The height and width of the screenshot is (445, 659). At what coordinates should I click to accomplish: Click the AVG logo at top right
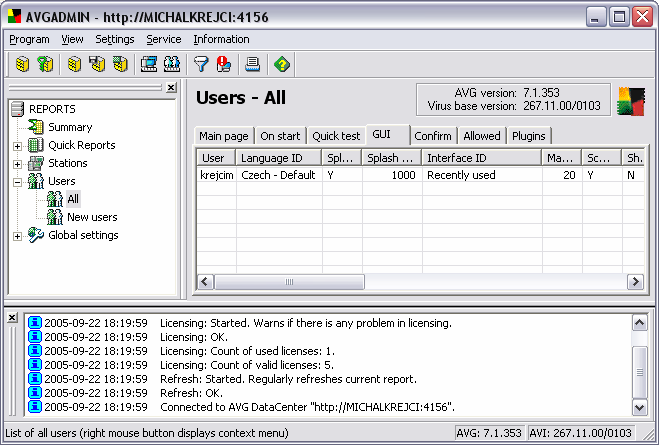631,101
